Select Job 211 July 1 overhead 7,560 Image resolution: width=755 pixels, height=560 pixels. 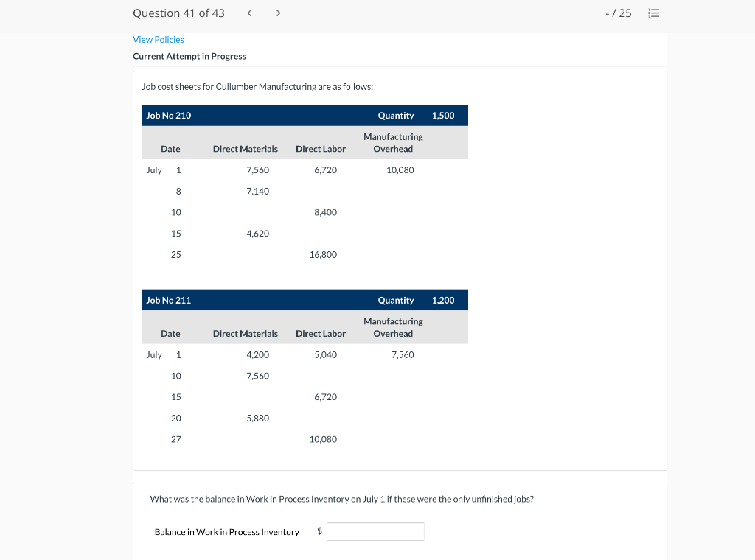pyautogui.click(x=403, y=354)
